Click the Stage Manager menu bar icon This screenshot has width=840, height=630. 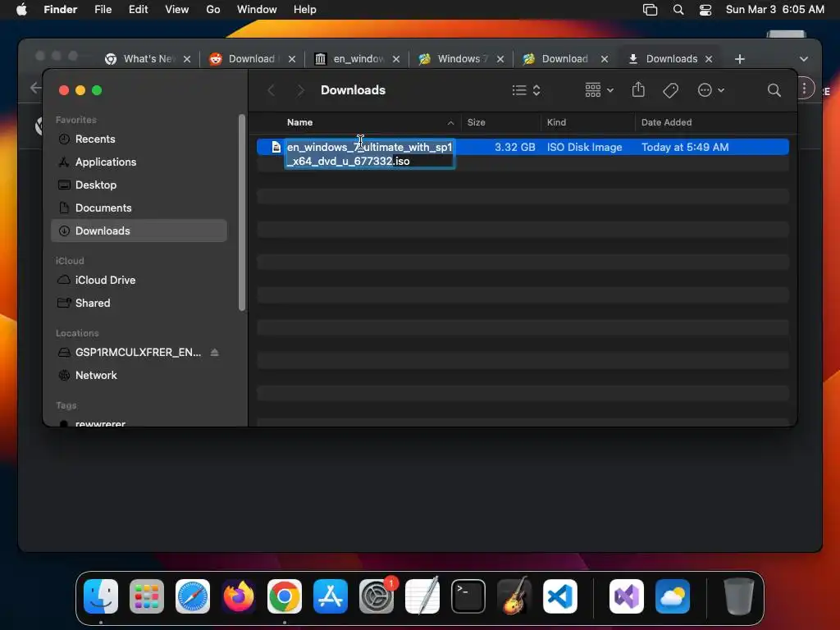tap(650, 10)
